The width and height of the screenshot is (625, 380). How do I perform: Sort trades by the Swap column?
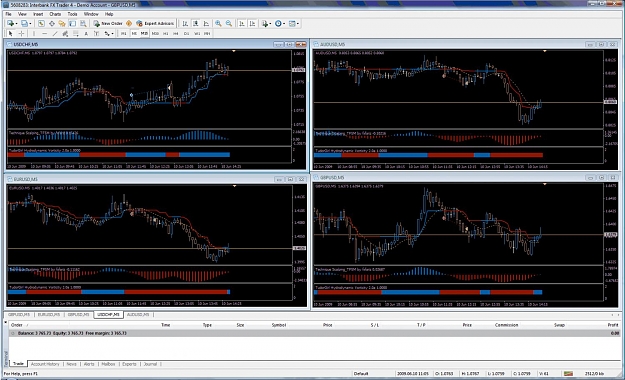coord(559,325)
